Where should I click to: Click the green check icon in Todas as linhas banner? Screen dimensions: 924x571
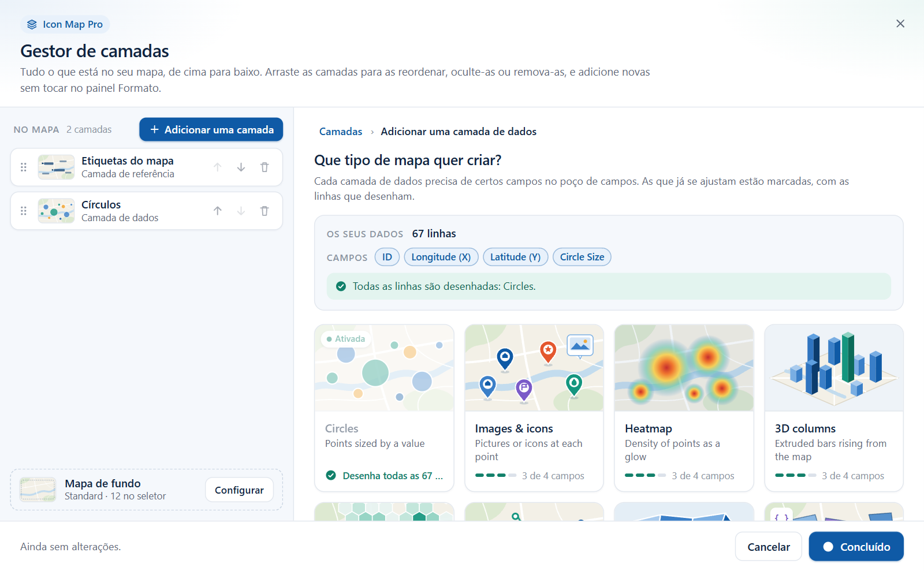point(341,286)
